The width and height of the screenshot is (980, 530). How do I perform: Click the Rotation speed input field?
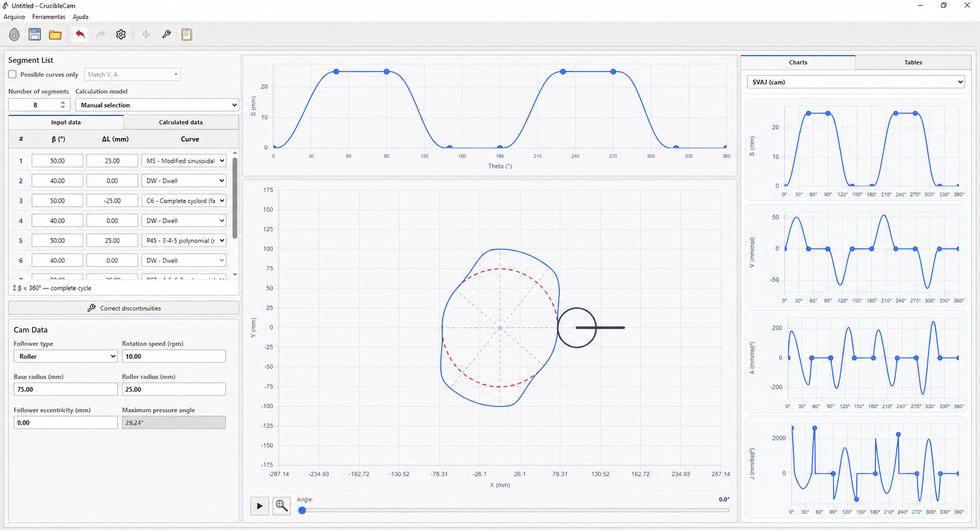point(174,356)
